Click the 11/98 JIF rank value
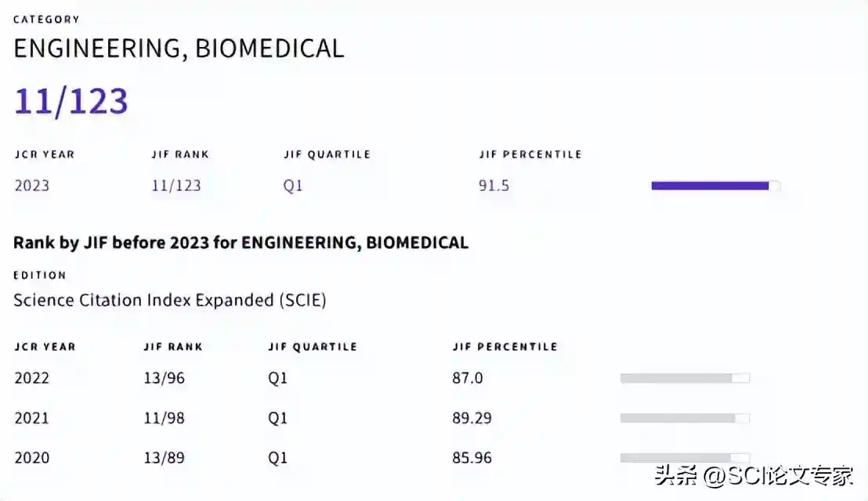This screenshot has width=868, height=501. 165,418
